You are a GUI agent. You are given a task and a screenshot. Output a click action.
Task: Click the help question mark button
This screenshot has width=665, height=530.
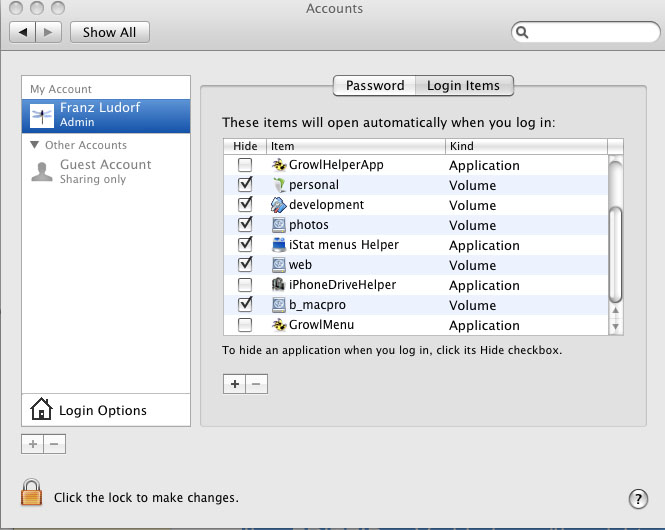click(638, 498)
